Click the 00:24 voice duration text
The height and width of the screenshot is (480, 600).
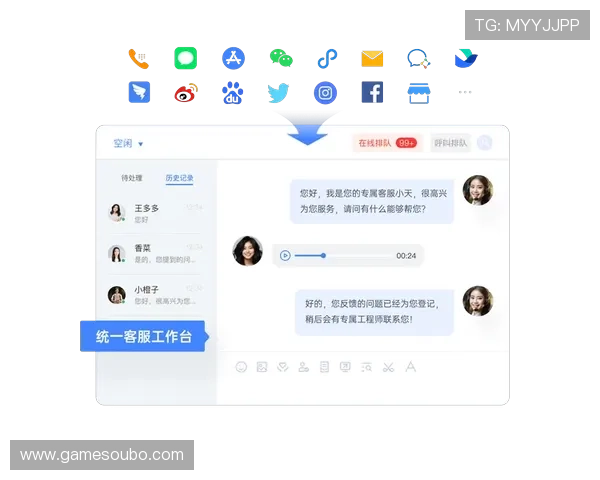point(406,256)
